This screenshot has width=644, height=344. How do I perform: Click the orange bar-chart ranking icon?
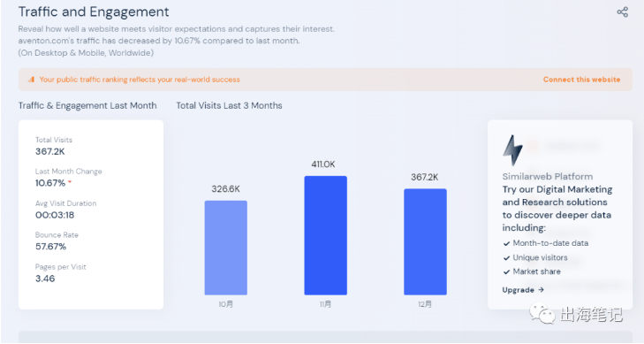tap(31, 80)
